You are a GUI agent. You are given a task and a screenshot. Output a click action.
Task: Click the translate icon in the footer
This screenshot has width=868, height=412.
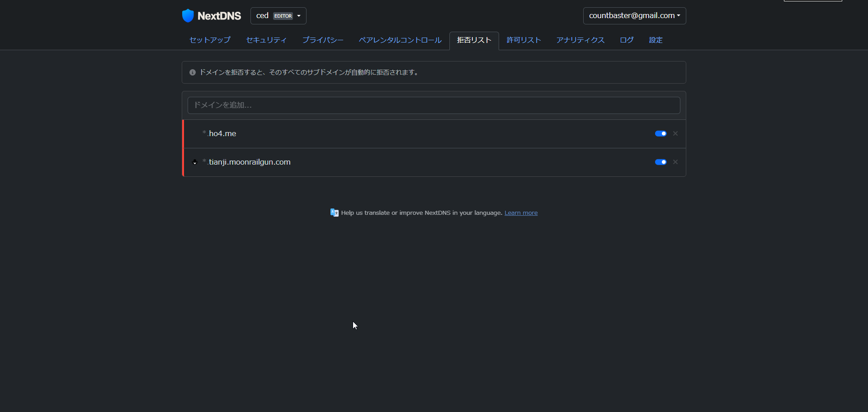click(335, 213)
